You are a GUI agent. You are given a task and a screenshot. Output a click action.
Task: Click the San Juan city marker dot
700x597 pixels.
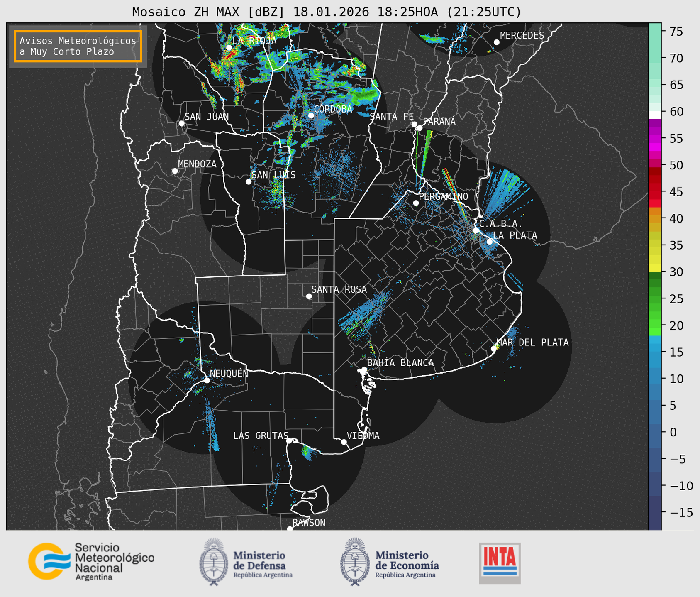(181, 123)
